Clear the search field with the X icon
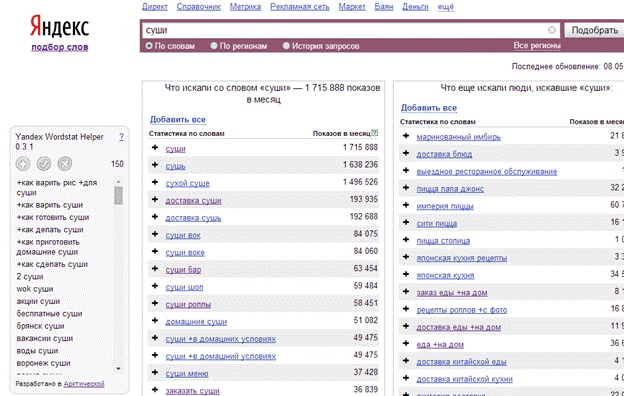This screenshot has width=624, height=396. tap(552, 30)
